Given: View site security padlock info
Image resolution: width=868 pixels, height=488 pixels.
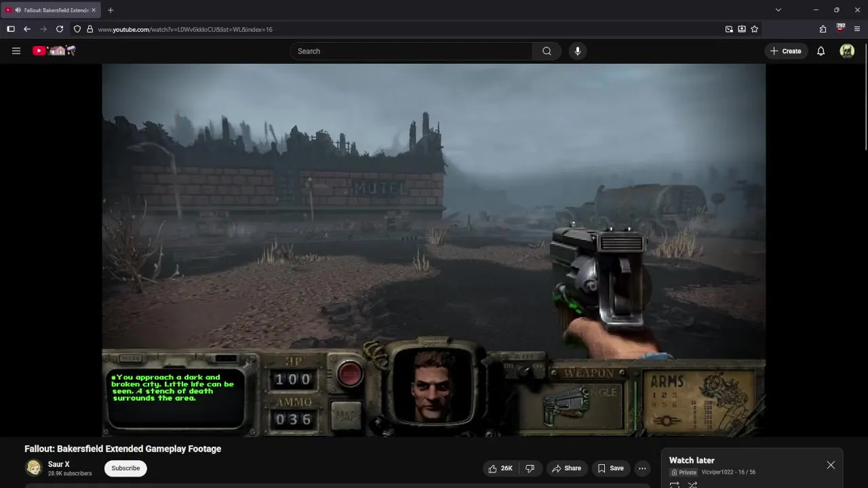Looking at the screenshot, I should tap(90, 29).
